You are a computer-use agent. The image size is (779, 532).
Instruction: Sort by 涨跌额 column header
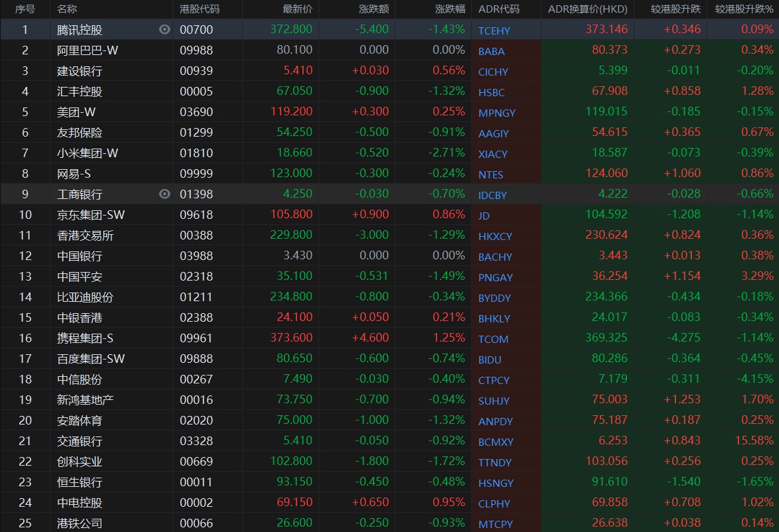(x=374, y=9)
